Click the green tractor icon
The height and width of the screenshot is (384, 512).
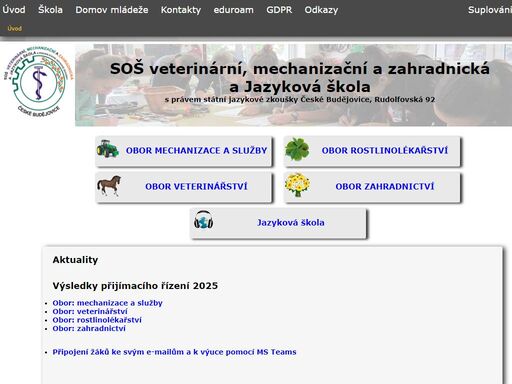[107, 149]
